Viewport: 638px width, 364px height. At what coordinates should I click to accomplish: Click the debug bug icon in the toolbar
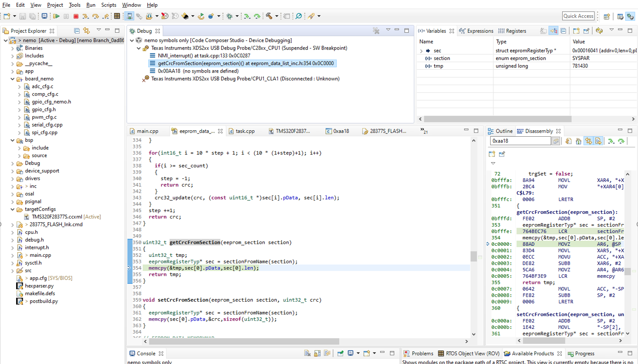(230, 16)
